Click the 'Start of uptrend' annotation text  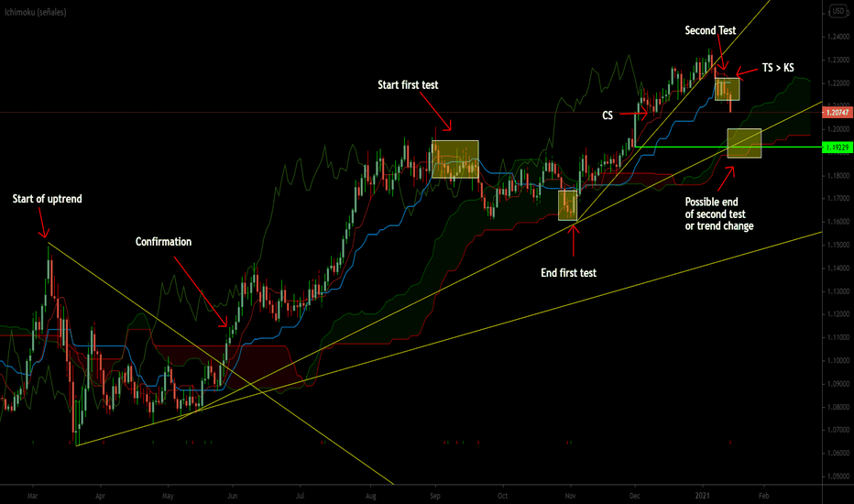[x=48, y=199]
